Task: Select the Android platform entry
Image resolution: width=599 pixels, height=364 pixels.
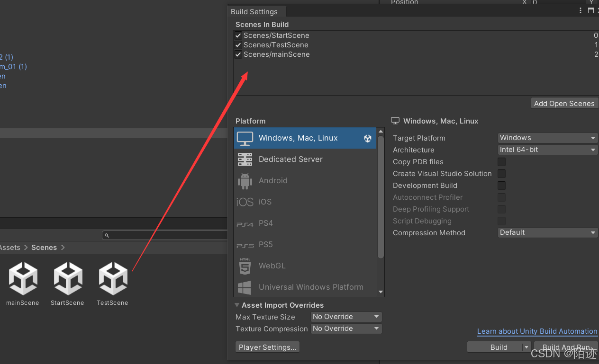Action: [x=305, y=181]
